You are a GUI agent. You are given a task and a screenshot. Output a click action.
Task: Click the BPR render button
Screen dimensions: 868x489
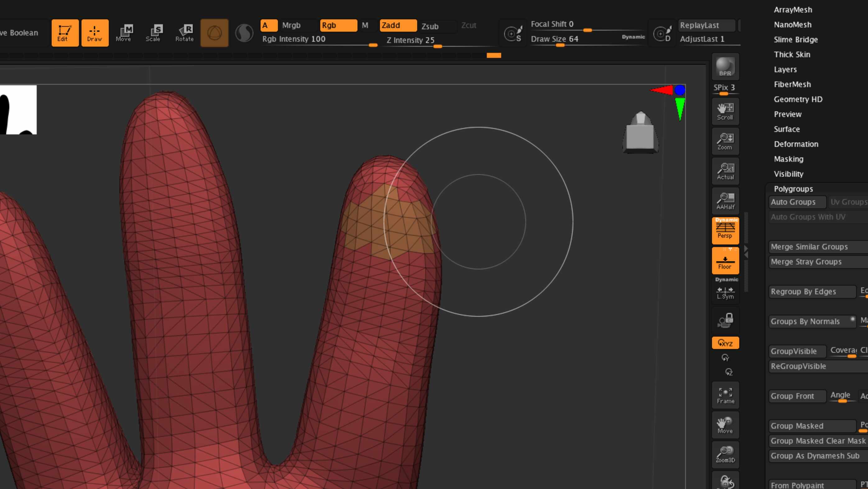pos(725,67)
